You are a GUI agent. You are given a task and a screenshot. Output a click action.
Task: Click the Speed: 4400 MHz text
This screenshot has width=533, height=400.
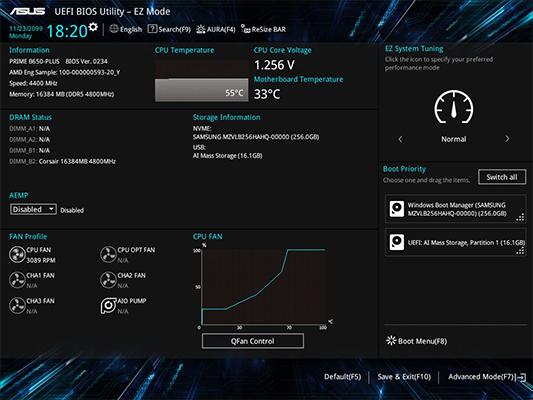click(x=33, y=83)
